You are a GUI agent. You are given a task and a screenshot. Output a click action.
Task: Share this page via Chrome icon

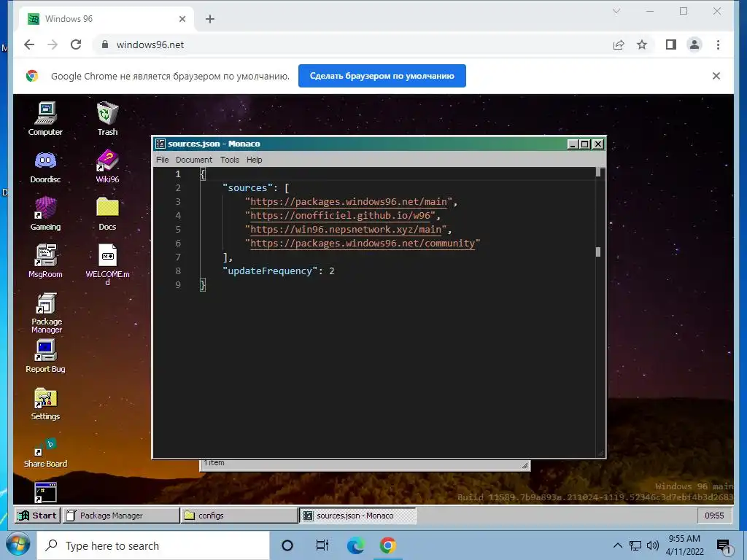[x=619, y=44]
